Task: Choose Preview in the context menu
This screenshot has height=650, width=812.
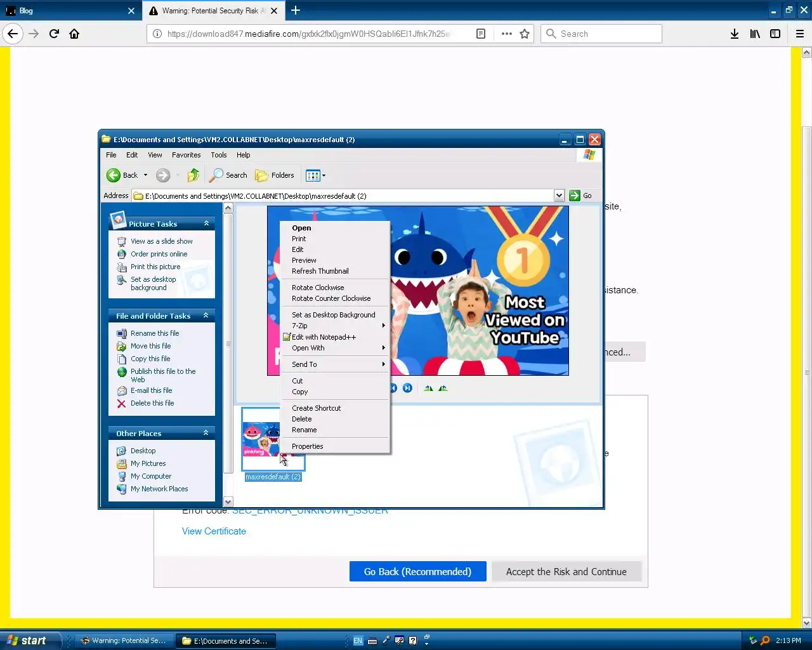Action: click(x=335, y=260)
